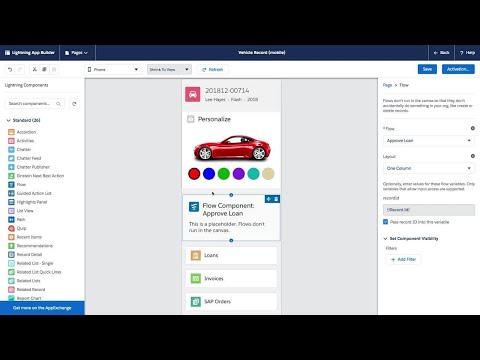Image resolution: width=480 pixels, height=360 pixels.
Task: Click the cut scissors icon
Action: tap(34, 69)
